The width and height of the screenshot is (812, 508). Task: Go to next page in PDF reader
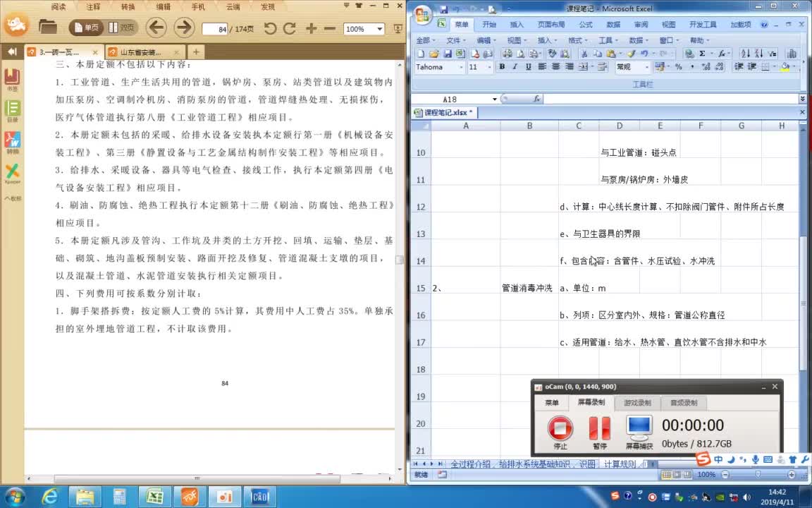click(184, 28)
